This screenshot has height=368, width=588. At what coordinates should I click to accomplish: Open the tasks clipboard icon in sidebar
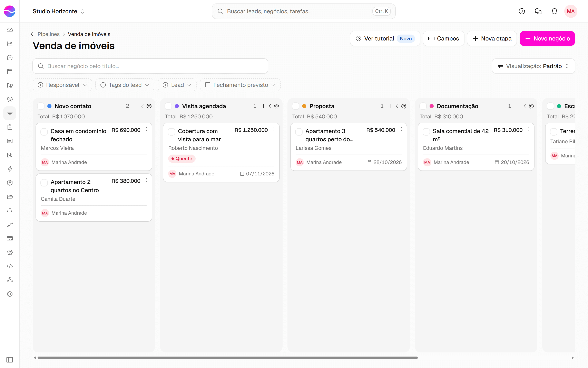(x=10, y=127)
